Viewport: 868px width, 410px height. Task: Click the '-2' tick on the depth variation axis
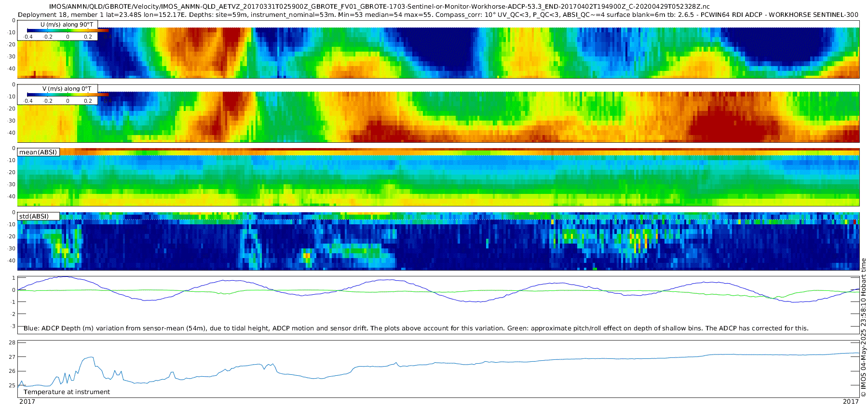point(13,314)
